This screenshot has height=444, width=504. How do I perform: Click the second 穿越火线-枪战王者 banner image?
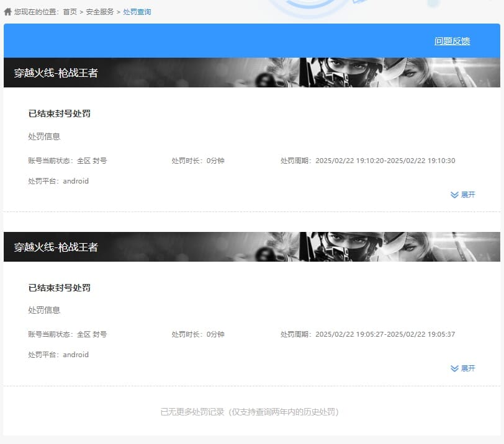pyautogui.click(x=252, y=247)
